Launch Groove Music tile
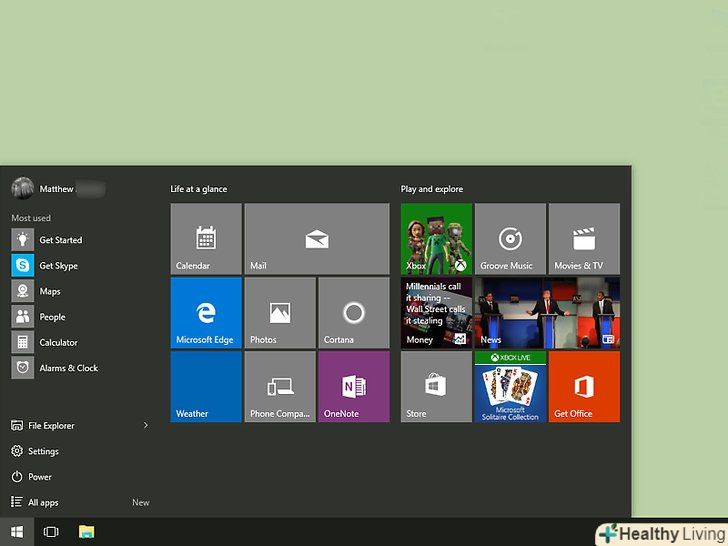 [510, 239]
